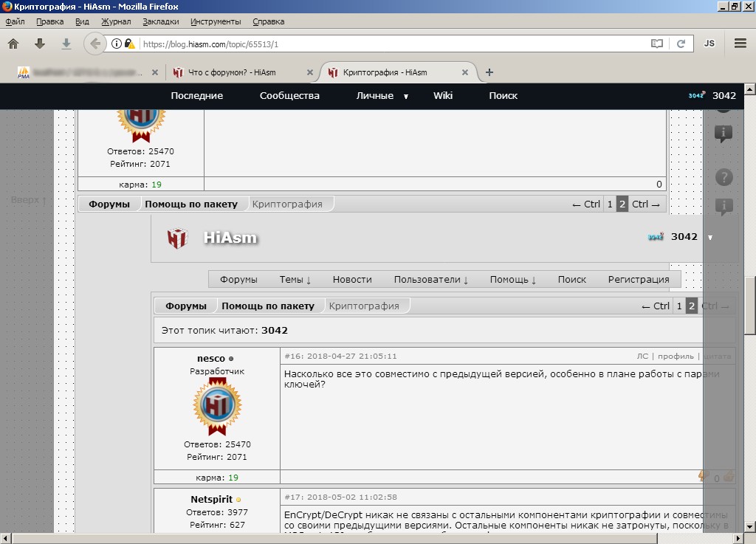Viewport: 756px width, 544px height.
Task: Toggle reader view icon in address bar
Action: coord(656,44)
